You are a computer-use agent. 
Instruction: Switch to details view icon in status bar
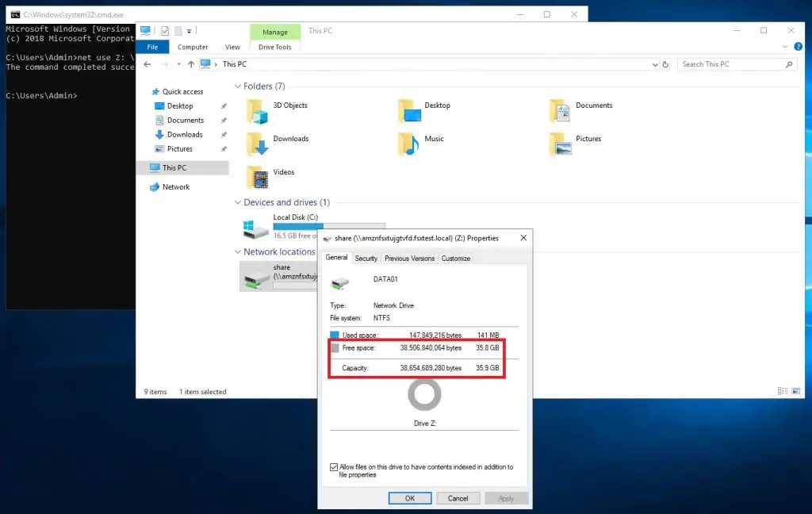tap(783, 391)
